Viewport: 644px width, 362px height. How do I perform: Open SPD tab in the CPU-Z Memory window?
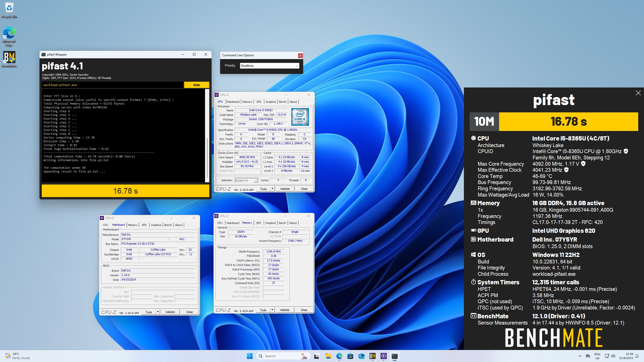pos(258,223)
